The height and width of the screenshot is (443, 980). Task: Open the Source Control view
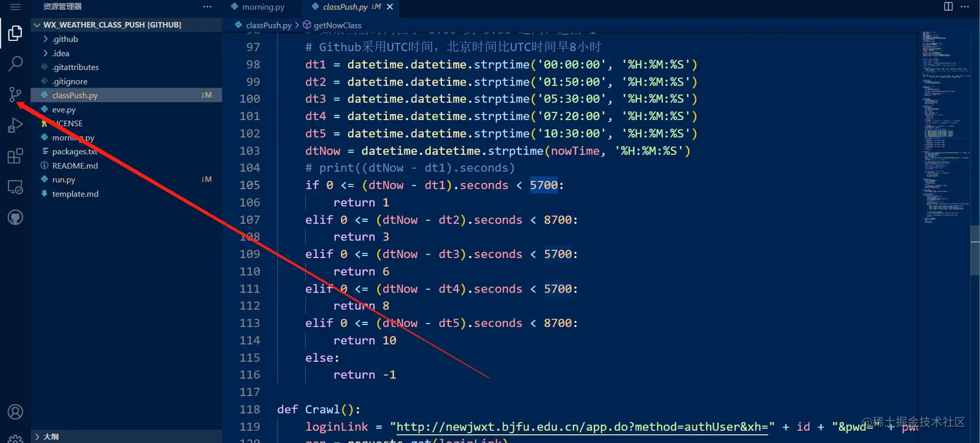pyautogui.click(x=15, y=95)
